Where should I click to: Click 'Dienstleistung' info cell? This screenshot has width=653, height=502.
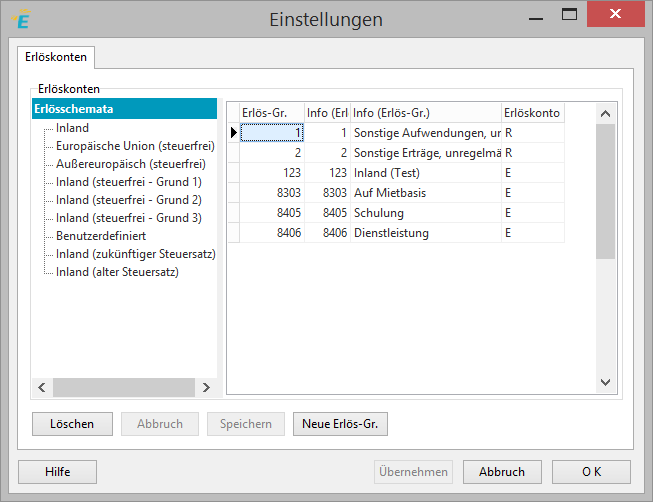[x=426, y=233]
